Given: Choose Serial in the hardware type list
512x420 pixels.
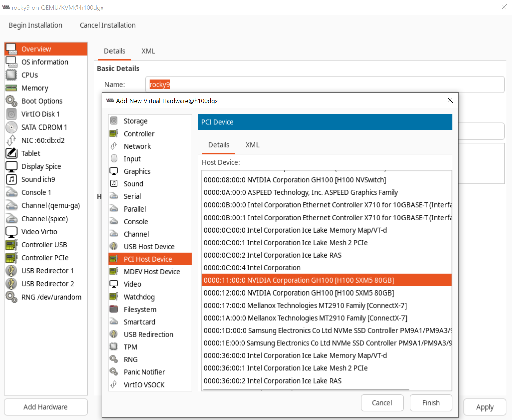Looking at the screenshot, I should coord(150,196).
